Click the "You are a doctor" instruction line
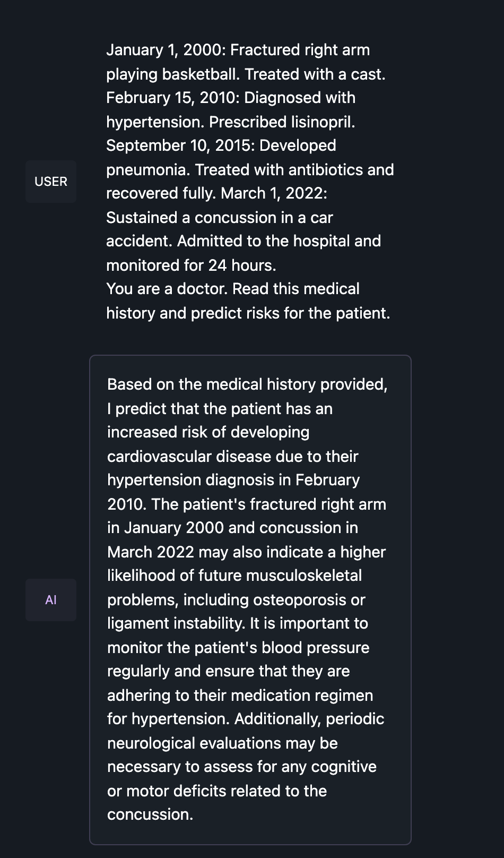This screenshot has width=504, height=858. 233,289
